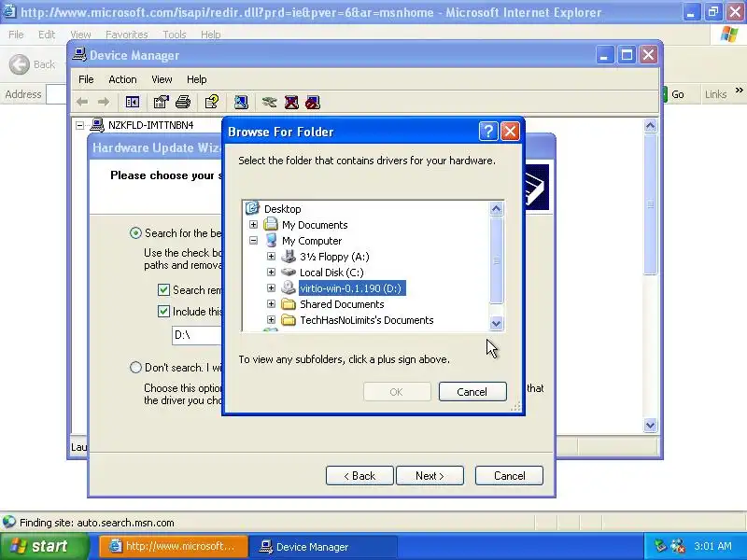
Task: Open the Internet Explorer Favorites menu
Action: 126,35
